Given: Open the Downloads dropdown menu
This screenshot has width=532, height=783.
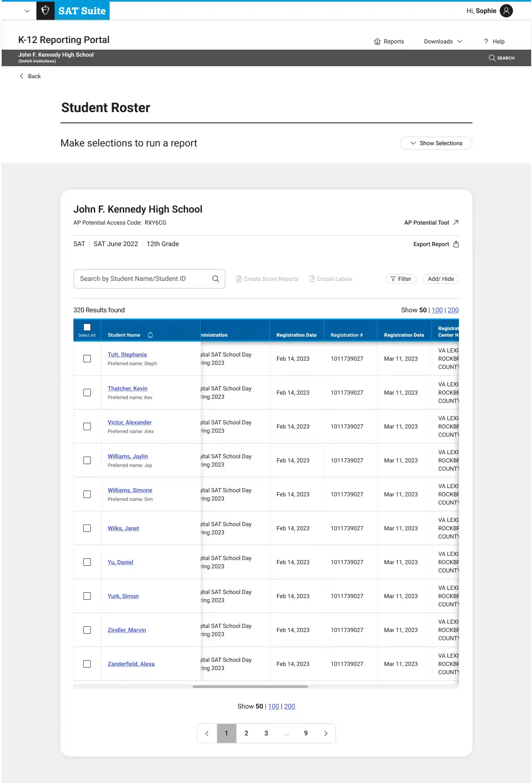Looking at the screenshot, I should [443, 41].
